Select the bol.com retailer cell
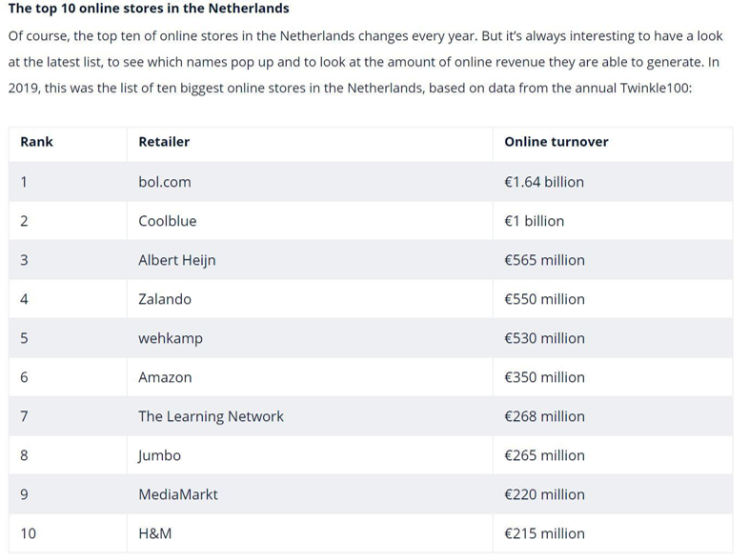749x560 pixels. pos(165,182)
